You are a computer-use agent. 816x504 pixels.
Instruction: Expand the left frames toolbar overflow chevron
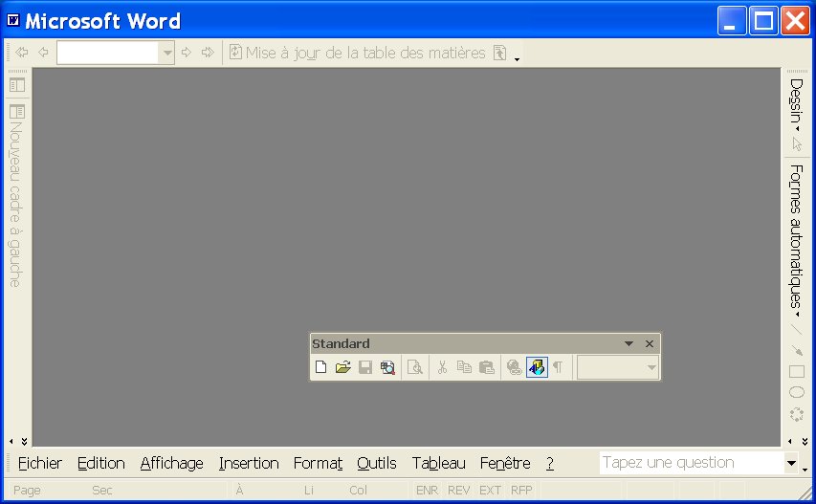point(25,441)
